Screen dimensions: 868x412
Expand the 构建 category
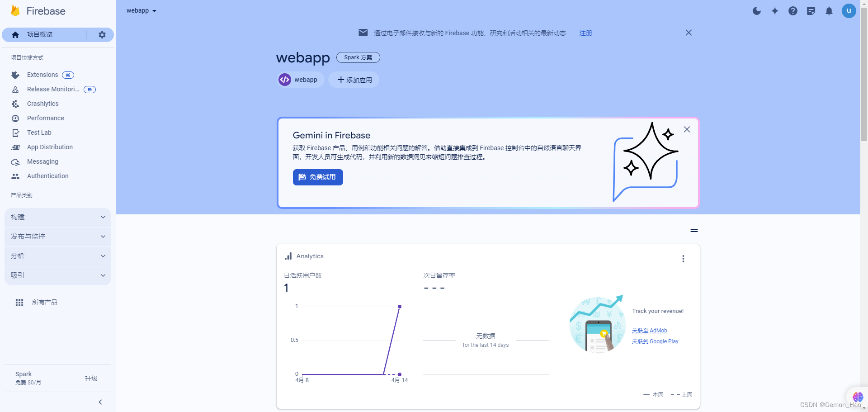58,217
